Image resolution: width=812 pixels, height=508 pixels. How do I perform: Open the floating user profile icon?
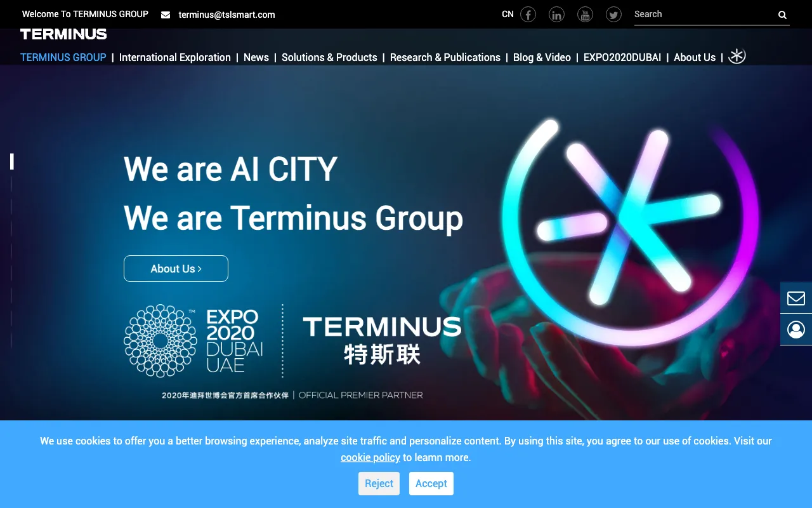(x=796, y=330)
